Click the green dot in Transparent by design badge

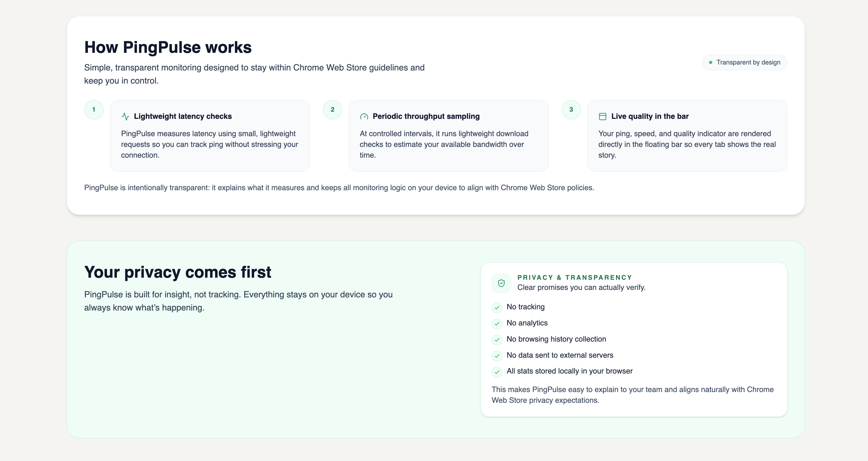[710, 62]
